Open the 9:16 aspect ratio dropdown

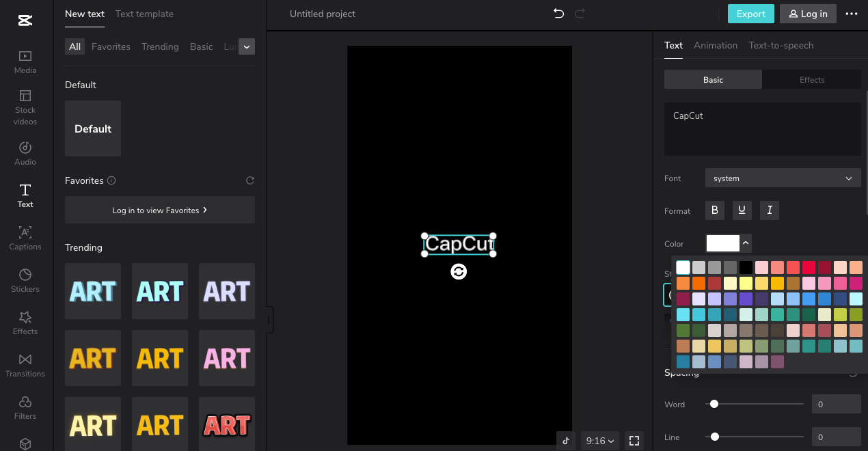coord(600,441)
